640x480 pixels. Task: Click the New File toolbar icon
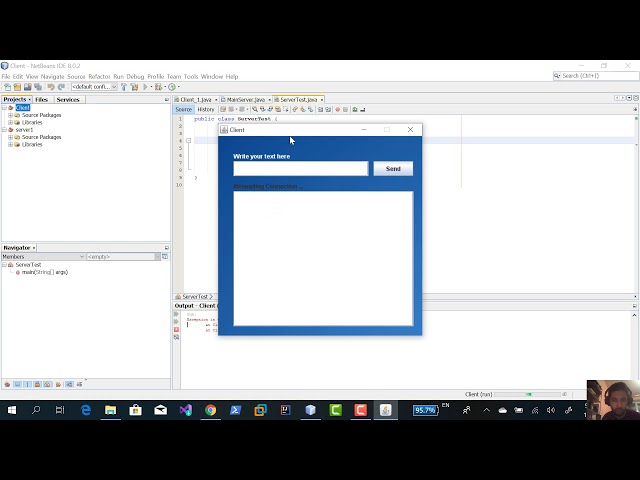click(x=7, y=87)
